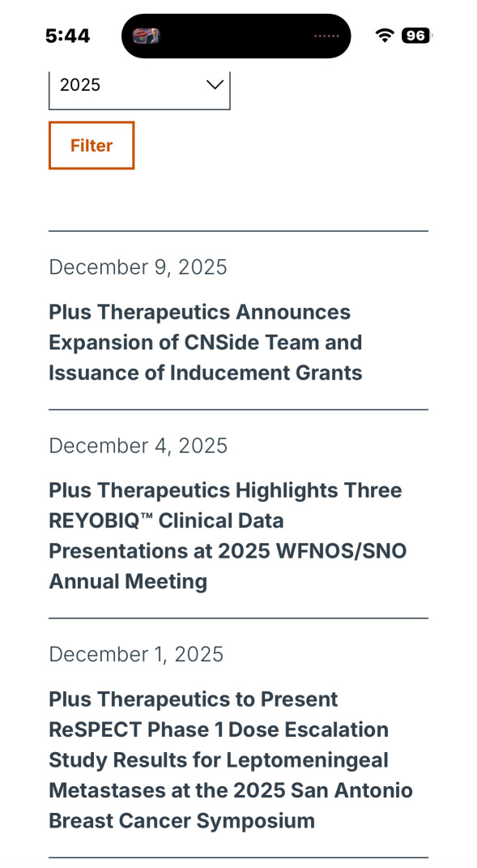The width and height of the screenshot is (477, 868).
Task: Click the "Annual Meeting" headline line
Action: 128,581
